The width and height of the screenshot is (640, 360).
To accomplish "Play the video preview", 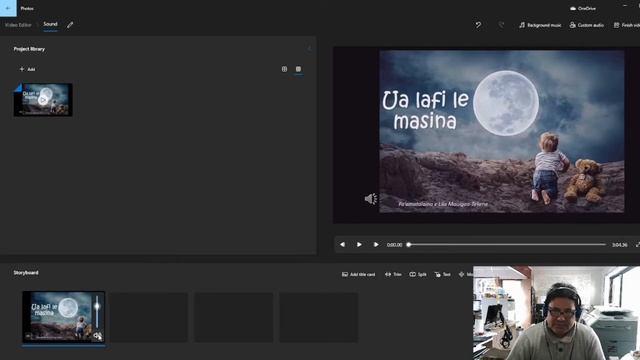I will pyautogui.click(x=359, y=244).
